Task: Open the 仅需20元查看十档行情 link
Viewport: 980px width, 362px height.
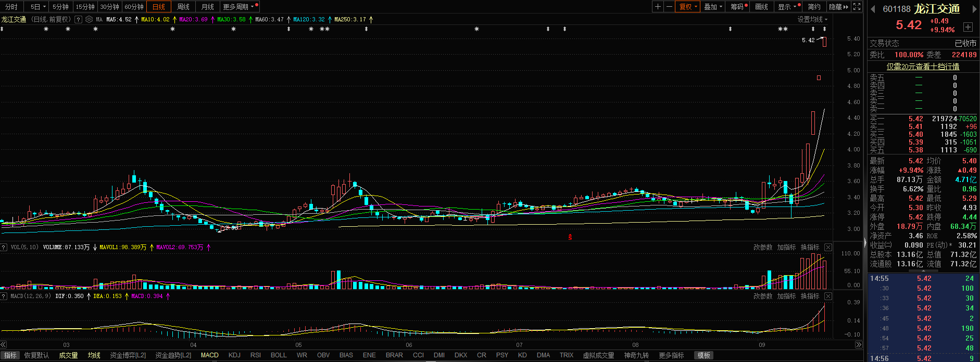Action: (923, 67)
